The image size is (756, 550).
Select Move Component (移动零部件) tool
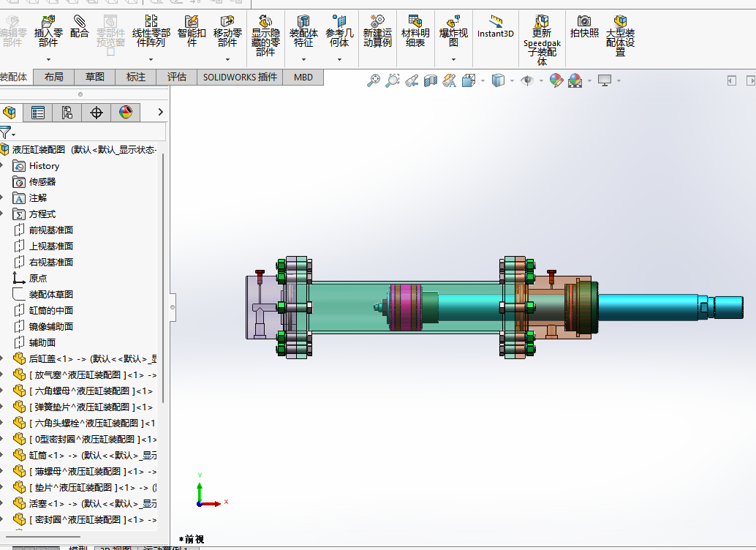(227, 31)
